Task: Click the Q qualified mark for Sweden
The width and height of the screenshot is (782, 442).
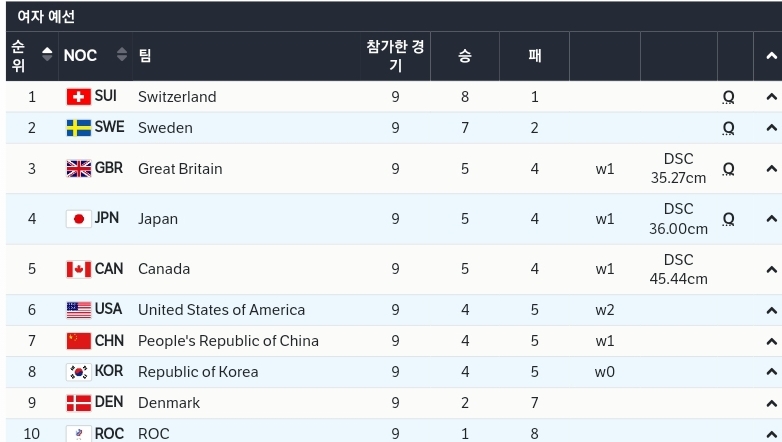Action: (729, 128)
